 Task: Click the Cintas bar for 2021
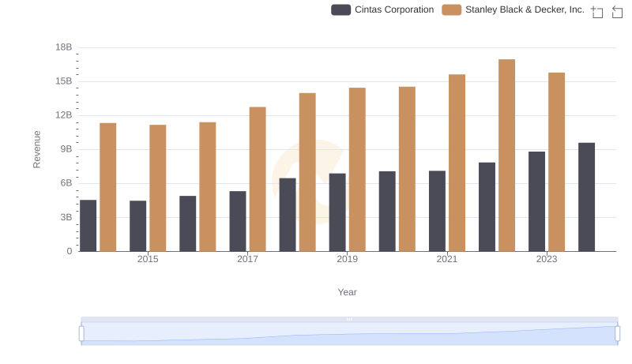pos(438,212)
